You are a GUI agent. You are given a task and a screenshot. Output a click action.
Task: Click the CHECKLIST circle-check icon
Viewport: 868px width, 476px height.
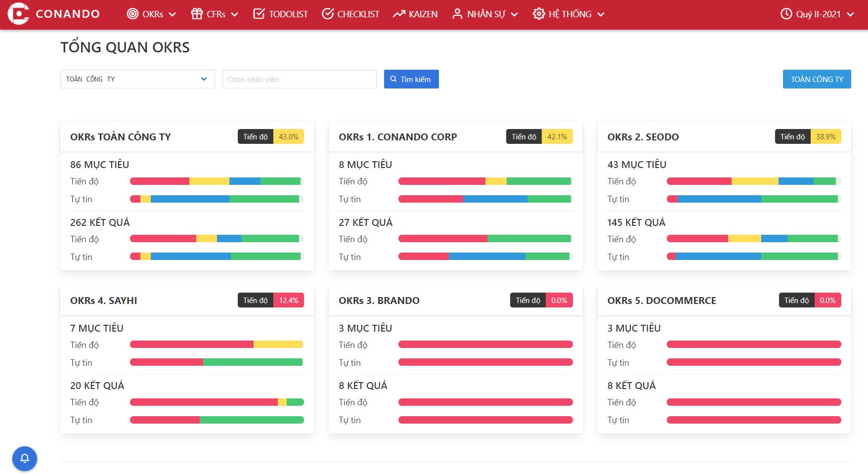327,14
